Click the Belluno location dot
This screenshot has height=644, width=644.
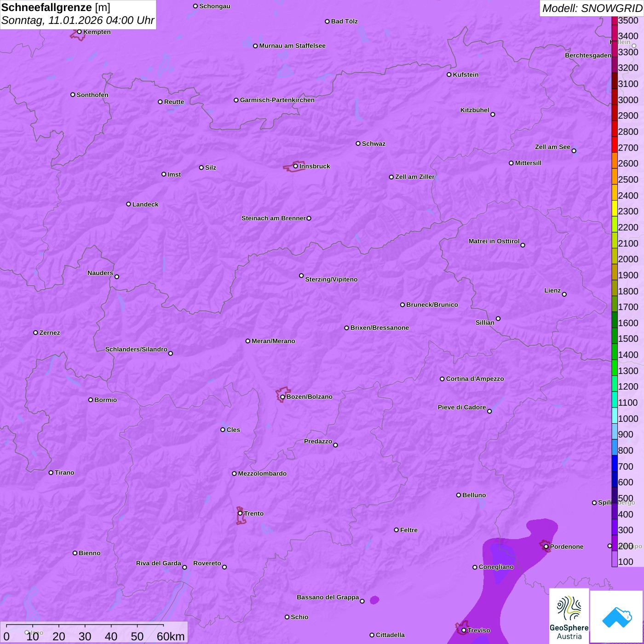click(x=459, y=495)
